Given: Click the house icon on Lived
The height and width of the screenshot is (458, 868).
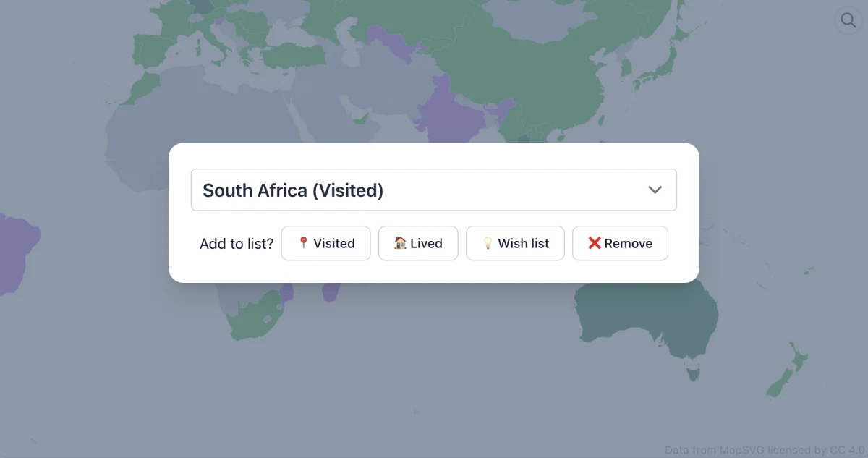Looking at the screenshot, I should click(400, 243).
